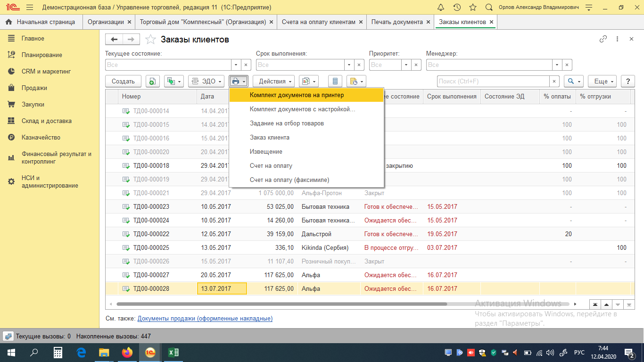
Task: Expand the Срок выполнения filter dropdown
Action: point(349,65)
